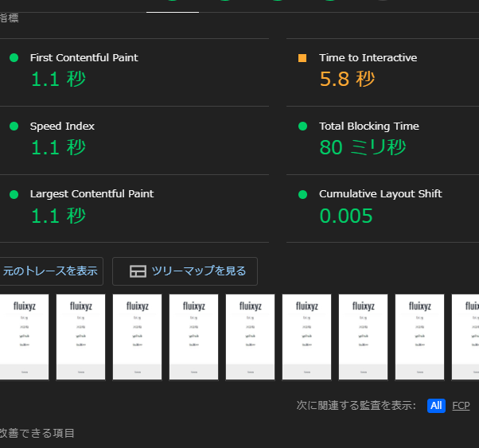Click the orange square beside Time to Interactive
479x448 pixels.
[302, 58]
